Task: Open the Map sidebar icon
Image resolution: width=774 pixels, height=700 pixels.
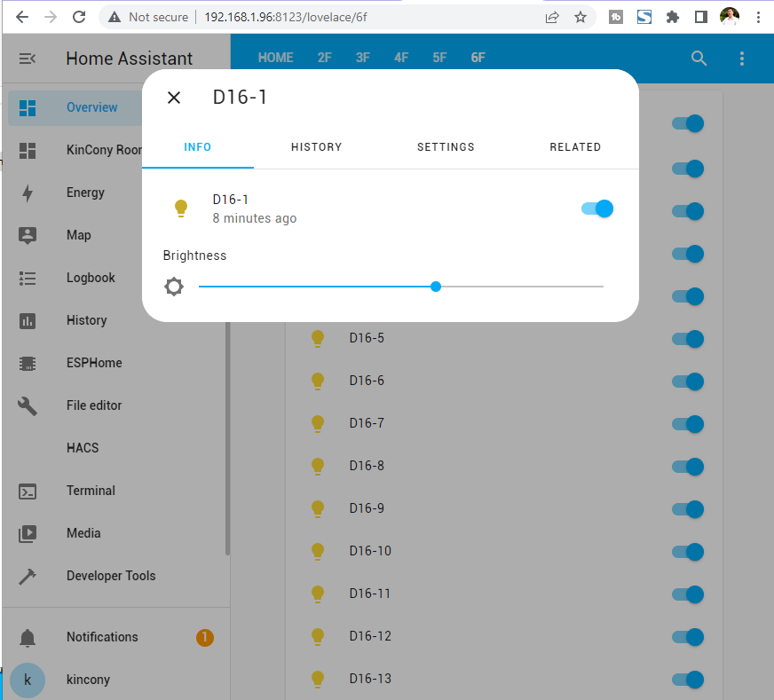Action: [x=28, y=235]
